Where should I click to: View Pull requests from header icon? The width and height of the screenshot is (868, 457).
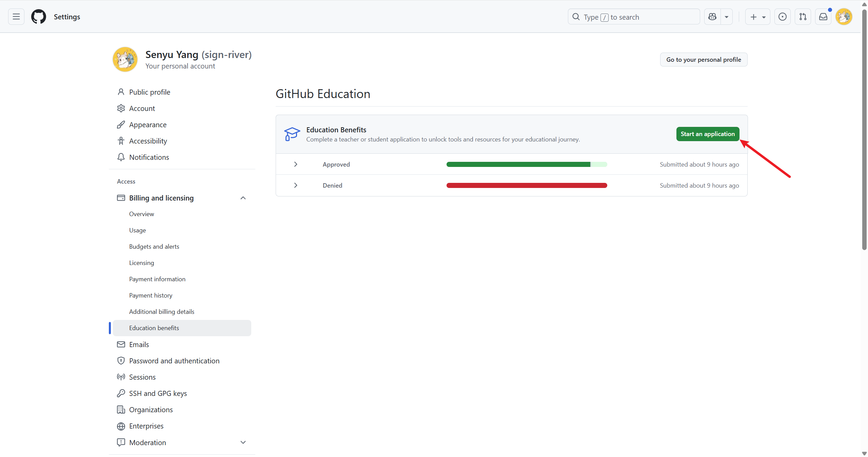[x=803, y=17]
